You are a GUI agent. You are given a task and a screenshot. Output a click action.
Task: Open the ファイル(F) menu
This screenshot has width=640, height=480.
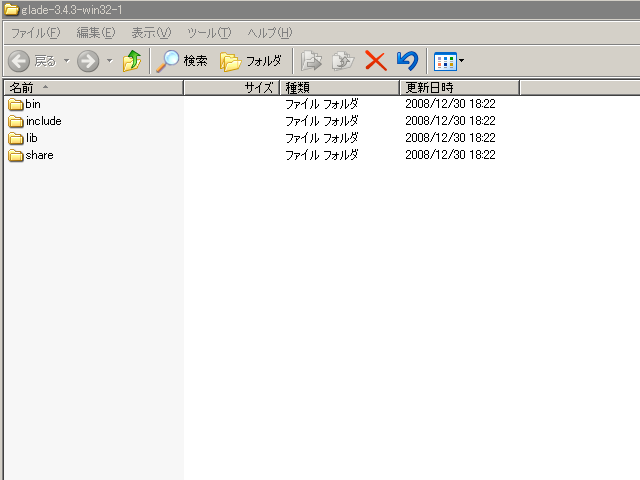[x=36, y=33]
